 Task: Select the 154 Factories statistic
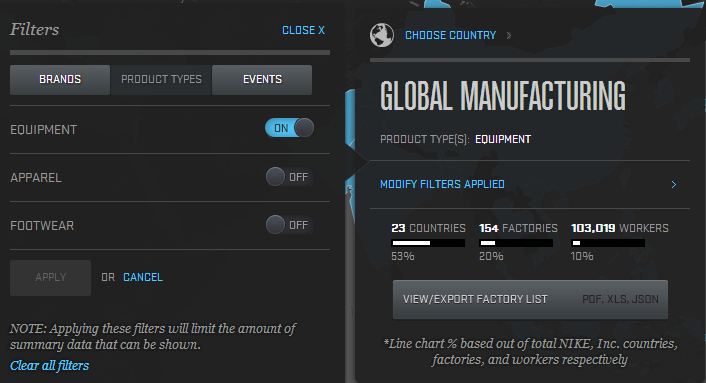518,228
